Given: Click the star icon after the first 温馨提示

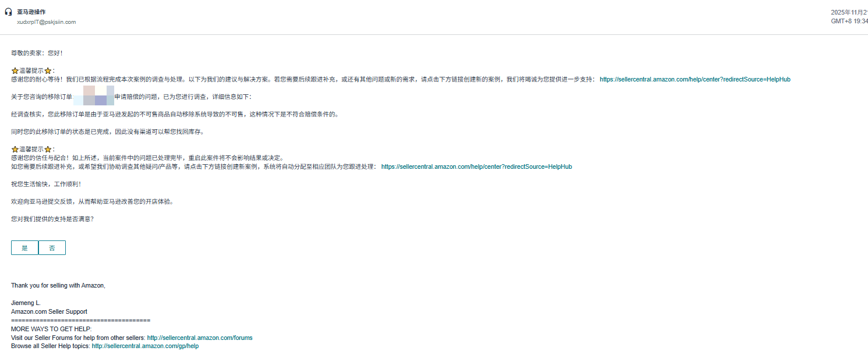Looking at the screenshot, I should click(48, 70).
